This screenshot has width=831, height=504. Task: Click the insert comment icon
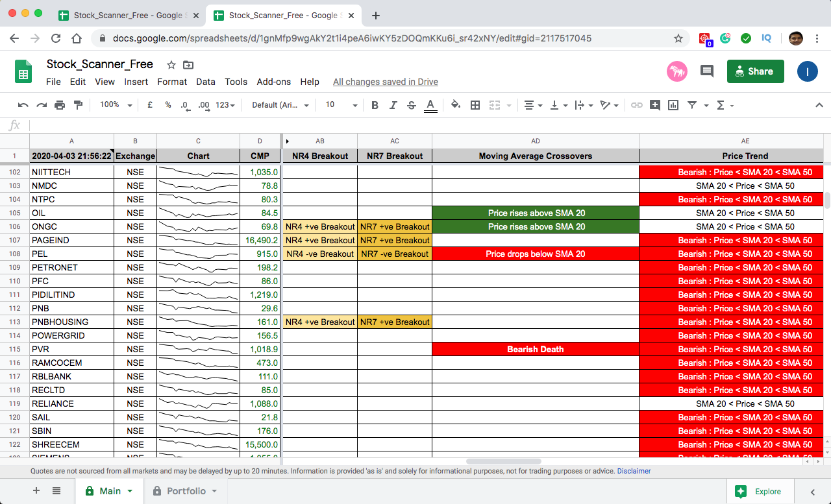click(654, 105)
